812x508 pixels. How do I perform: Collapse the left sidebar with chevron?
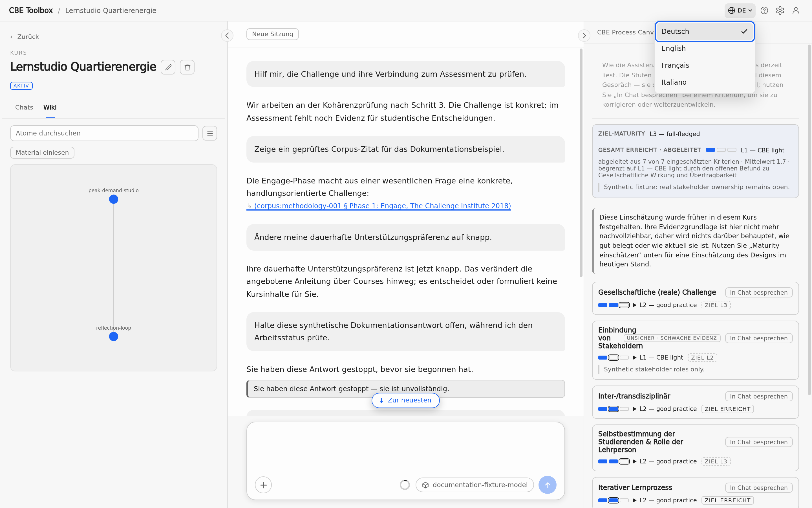(x=227, y=35)
